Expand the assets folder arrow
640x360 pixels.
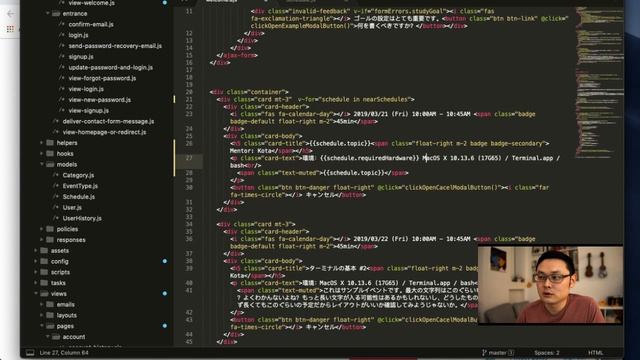(x=36, y=251)
